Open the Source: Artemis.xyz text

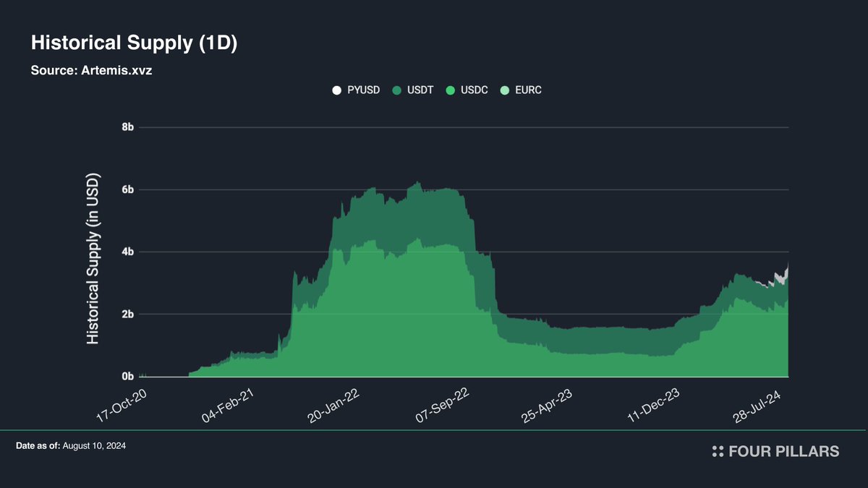(91, 72)
